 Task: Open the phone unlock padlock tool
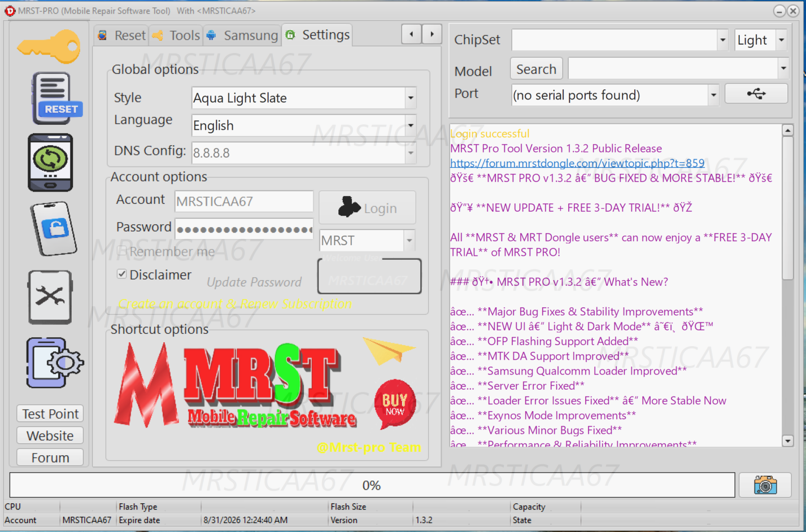53,229
